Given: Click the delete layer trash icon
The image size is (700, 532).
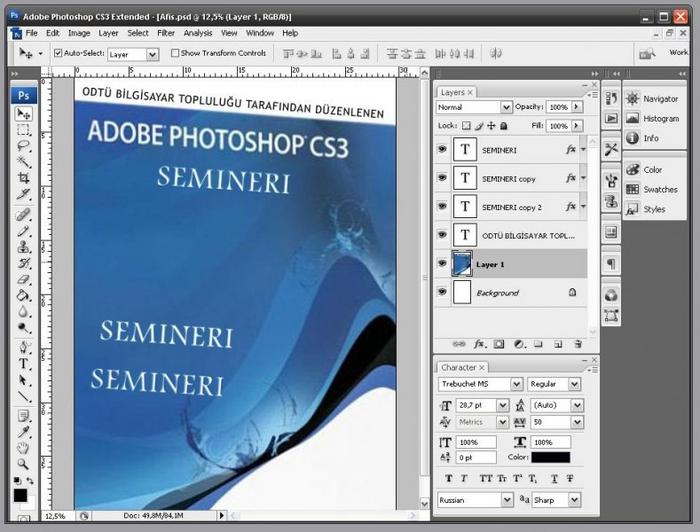Looking at the screenshot, I should click(x=577, y=344).
